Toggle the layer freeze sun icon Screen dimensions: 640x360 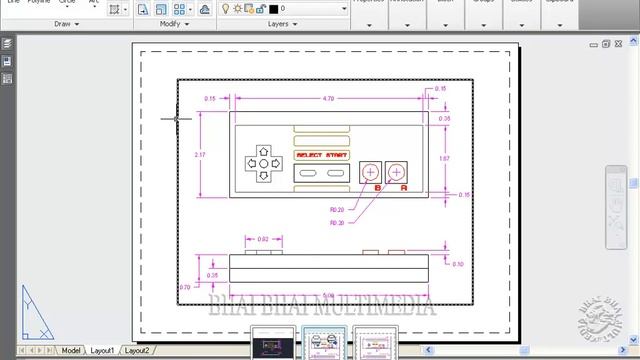point(237,9)
